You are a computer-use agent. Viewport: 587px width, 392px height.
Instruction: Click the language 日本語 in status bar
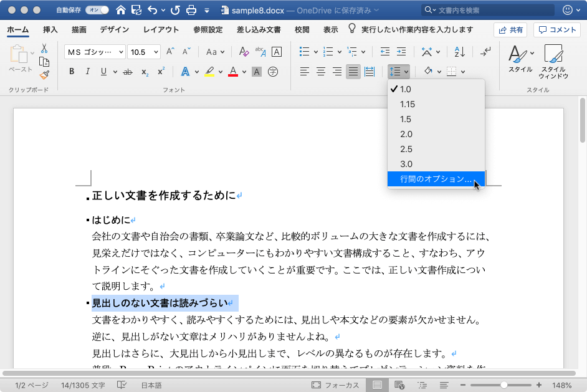[151, 385]
